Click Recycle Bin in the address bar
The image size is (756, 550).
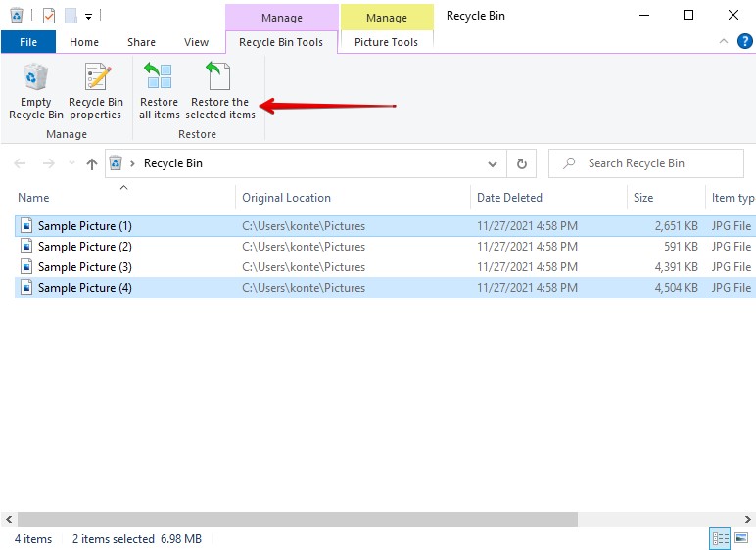(173, 163)
